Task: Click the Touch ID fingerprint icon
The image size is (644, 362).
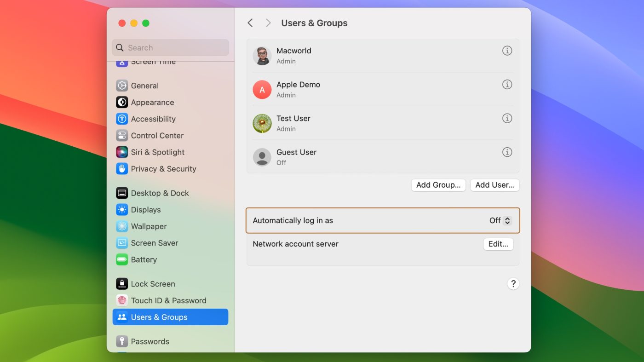Action: tap(122, 300)
